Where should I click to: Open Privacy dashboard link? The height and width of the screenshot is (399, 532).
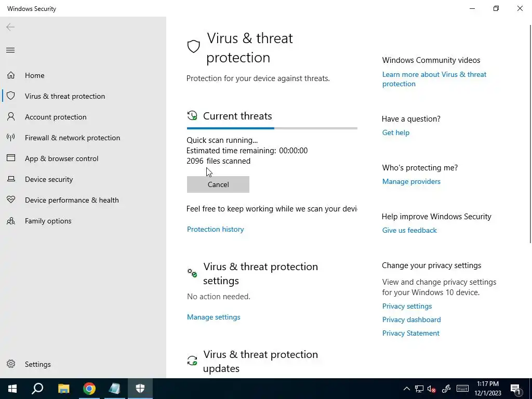point(411,320)
